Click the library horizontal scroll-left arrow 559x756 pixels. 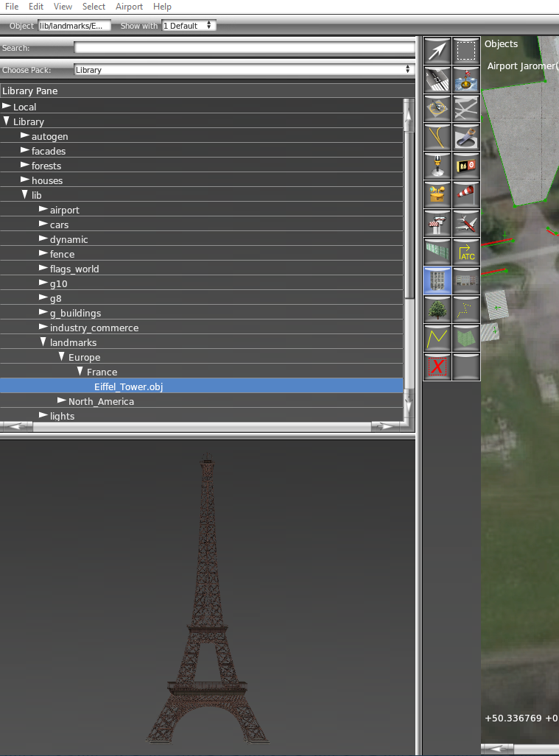(18, 426)
